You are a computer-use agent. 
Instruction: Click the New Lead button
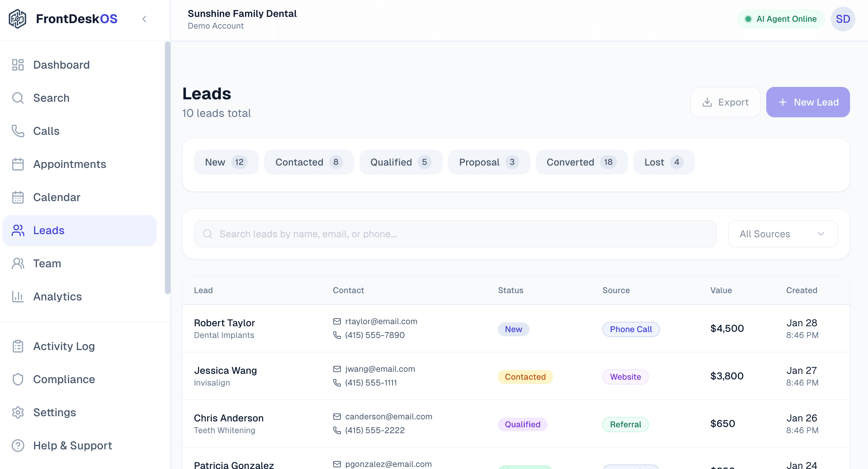(x=808, y=102)
